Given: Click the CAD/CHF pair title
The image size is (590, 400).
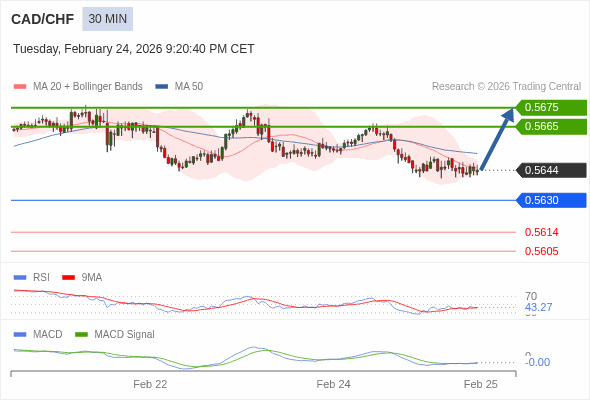Looking at the screenshot, I should (43, 19).
